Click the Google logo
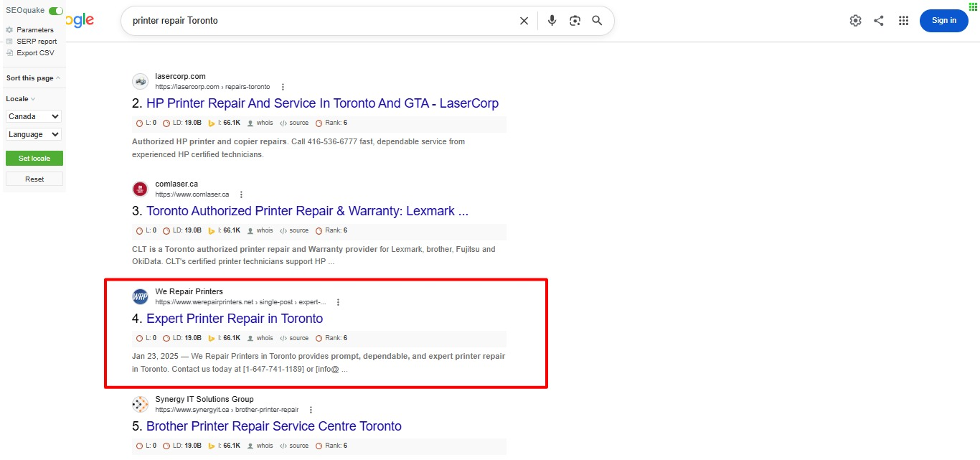980x460 pixels. point(80,21)
